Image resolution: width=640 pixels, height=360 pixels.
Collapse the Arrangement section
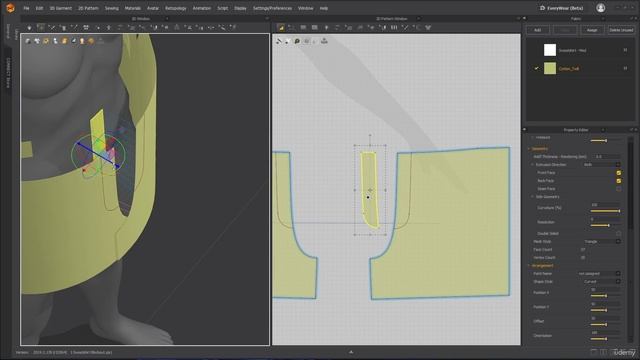[x=529, y=266]
